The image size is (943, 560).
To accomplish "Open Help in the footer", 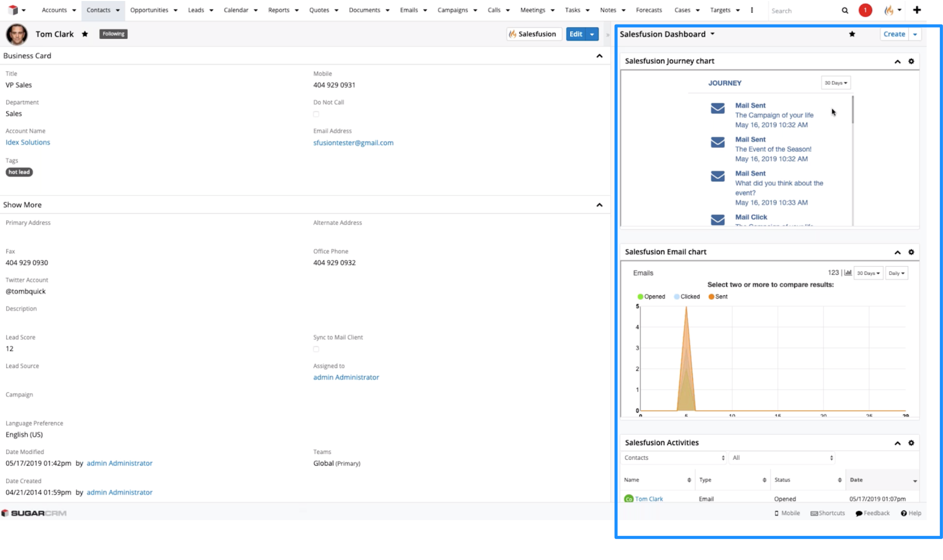I will (911, 513).
